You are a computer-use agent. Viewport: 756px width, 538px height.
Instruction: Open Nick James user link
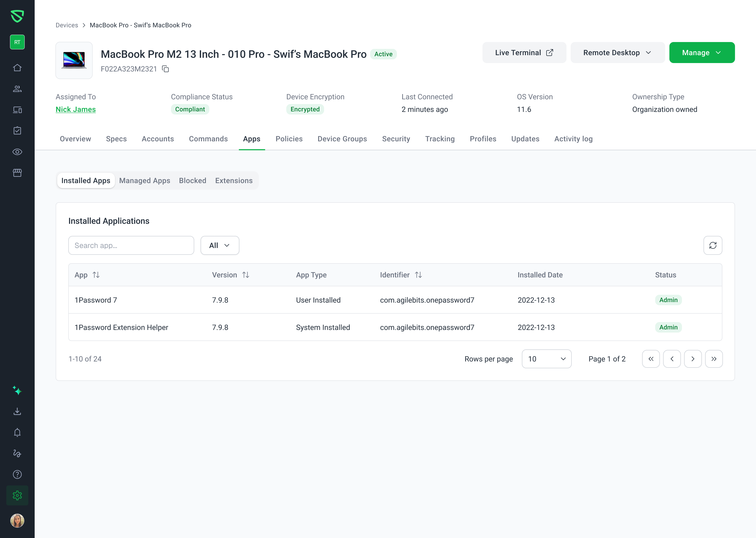click(x=75, y=109)
